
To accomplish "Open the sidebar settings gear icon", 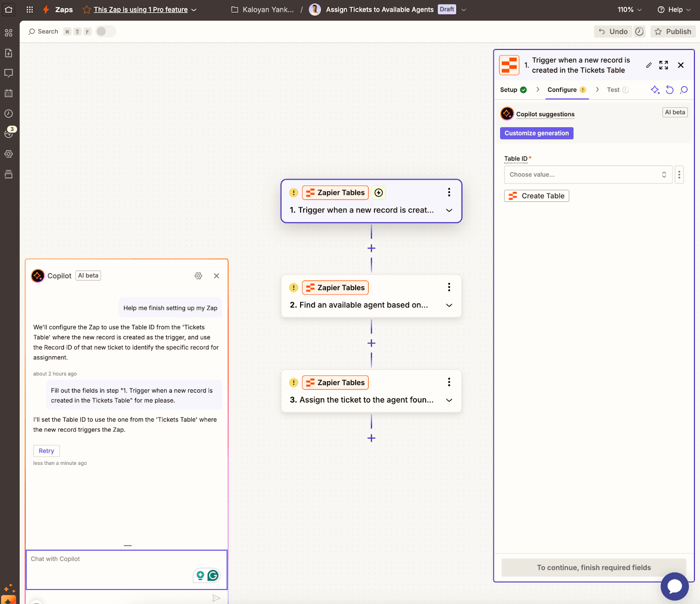I will coord(8,154).
